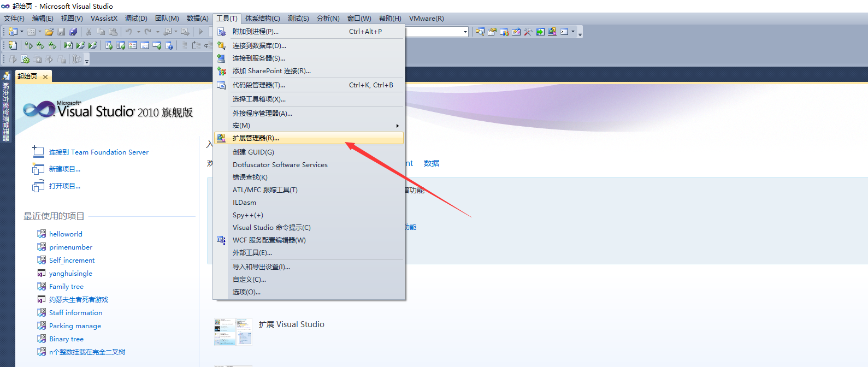Click the Copy toolbar icon
868x367 pixels.
101,32
